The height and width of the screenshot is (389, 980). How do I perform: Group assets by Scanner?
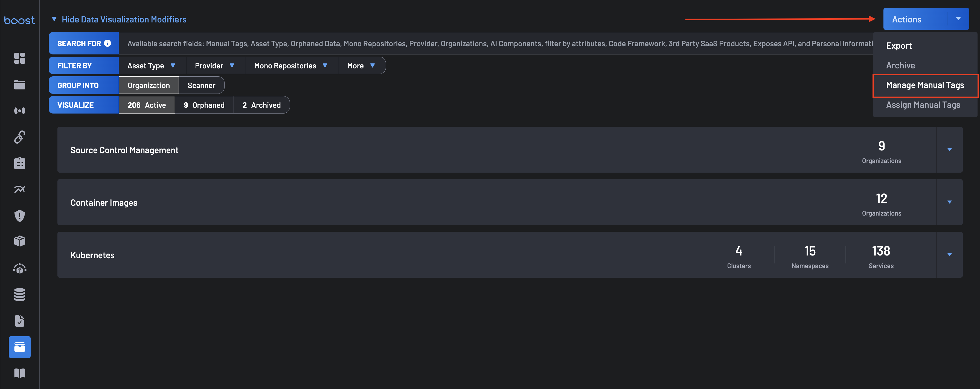coord(201,85)
